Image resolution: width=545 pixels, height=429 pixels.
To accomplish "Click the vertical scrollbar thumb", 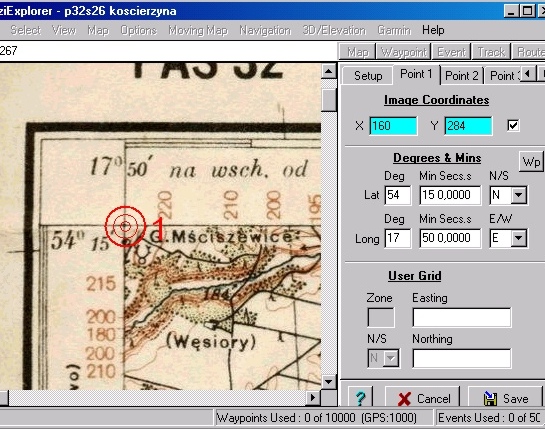I will click(328, 99).
